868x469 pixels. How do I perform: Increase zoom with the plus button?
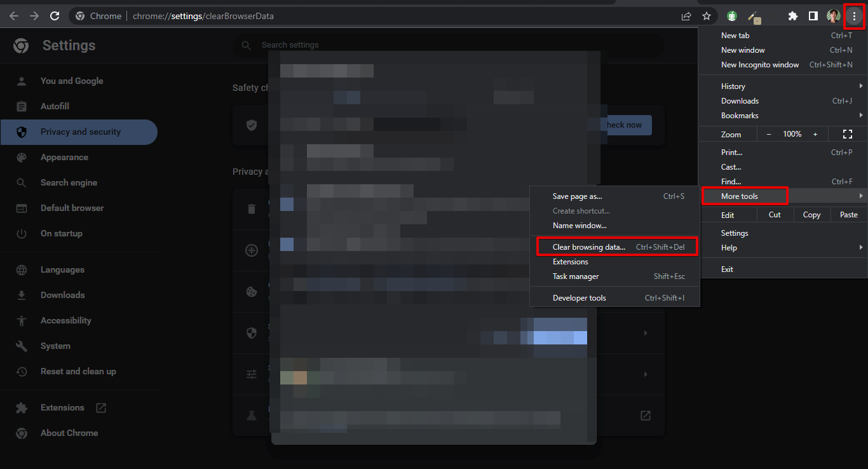coord(815,134)
